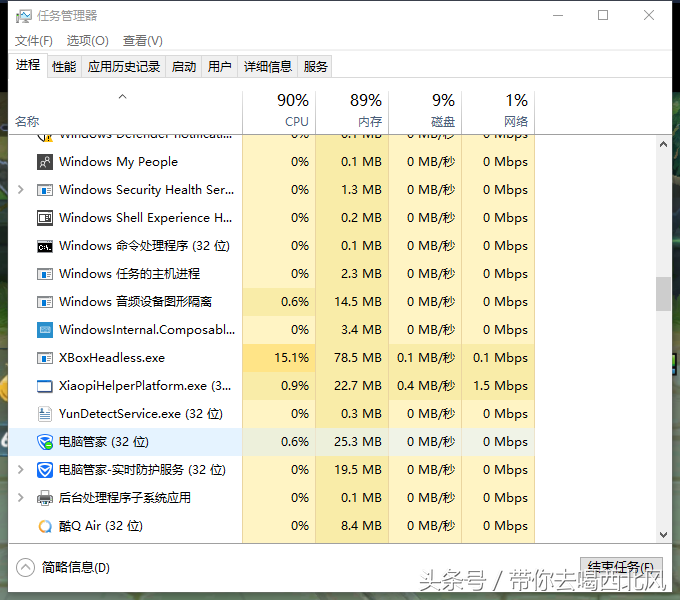Select the 电脑管家 (32 位) process name
Viewport: 680px width, 600px height.
coord(104,442)
